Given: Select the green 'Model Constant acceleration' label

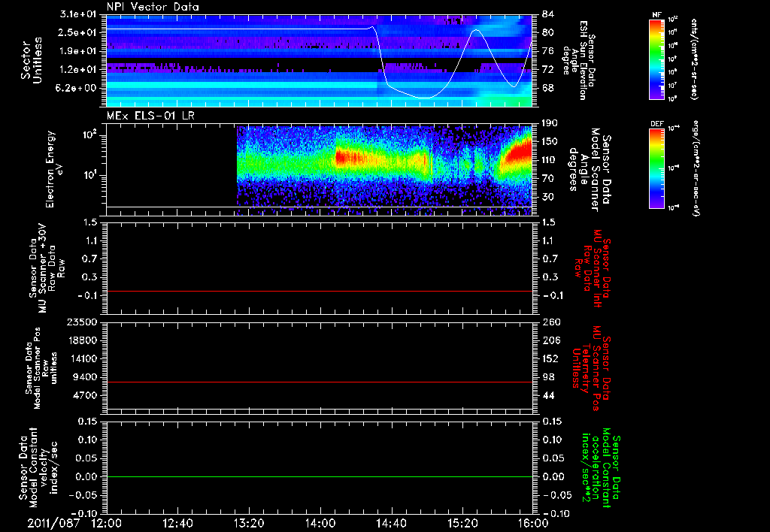Looking at the screenshot, I should coord(601,468).
